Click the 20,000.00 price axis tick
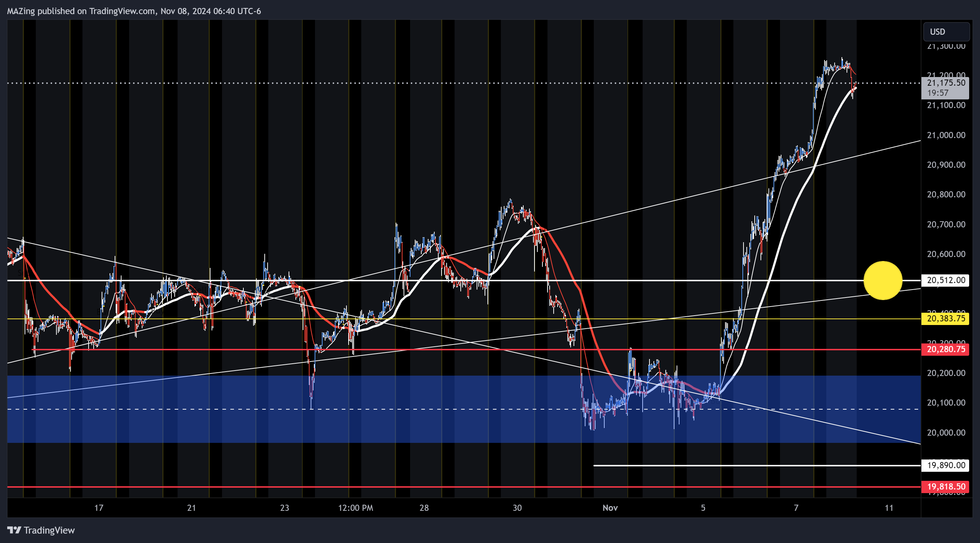980x543 pixels. [x=946, y=433]
